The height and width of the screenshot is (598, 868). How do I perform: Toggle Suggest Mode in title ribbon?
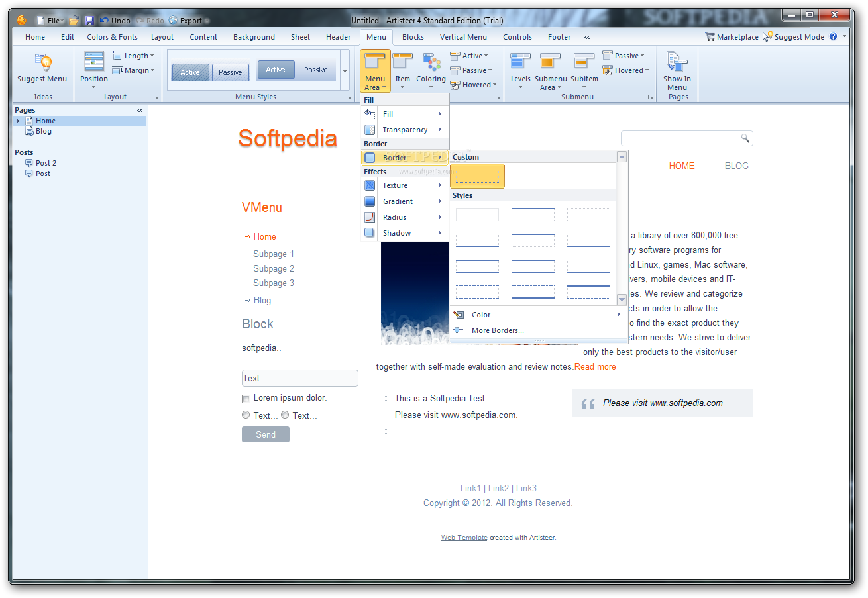click(793, 37)
